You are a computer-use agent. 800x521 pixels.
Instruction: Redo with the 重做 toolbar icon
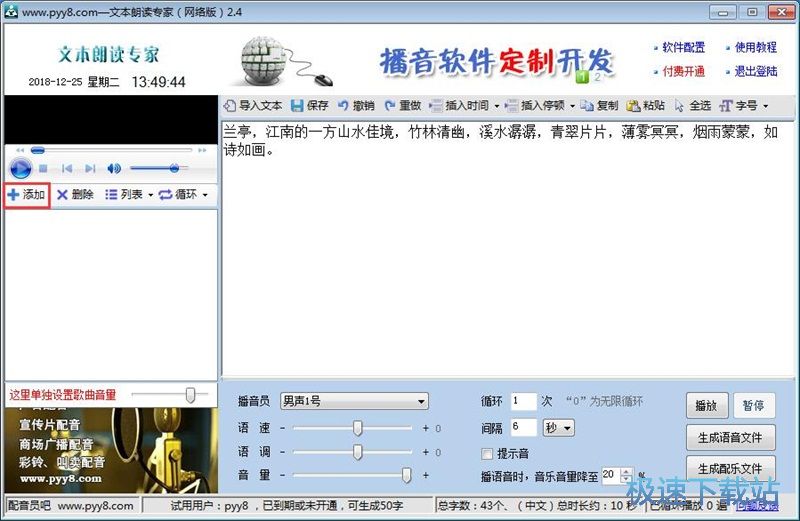390,106
